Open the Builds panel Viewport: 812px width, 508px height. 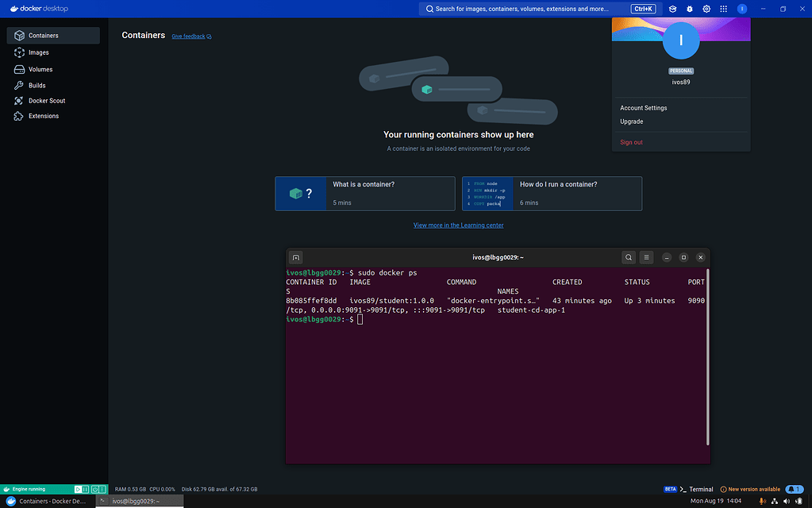tap(33, 85)
